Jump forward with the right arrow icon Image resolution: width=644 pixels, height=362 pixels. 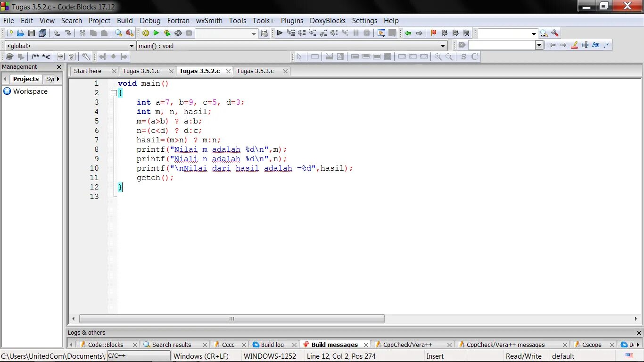pyautogui.click(x=419, y=33)
